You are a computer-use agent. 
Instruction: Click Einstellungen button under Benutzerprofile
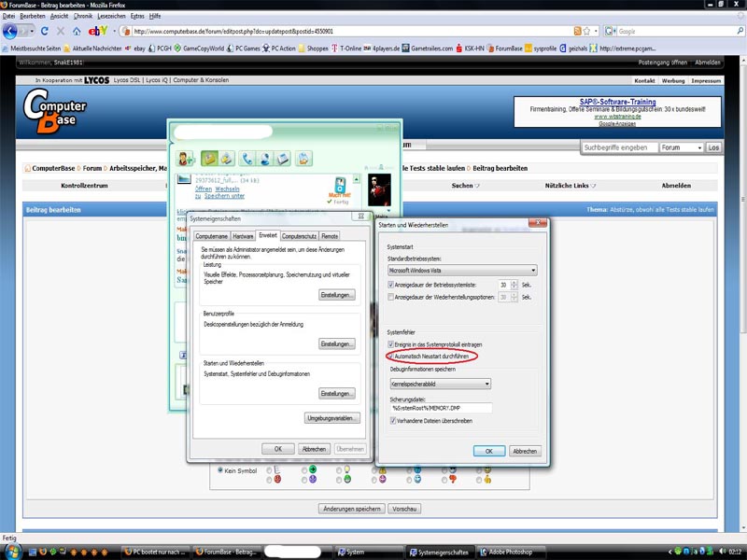(337, 343)
